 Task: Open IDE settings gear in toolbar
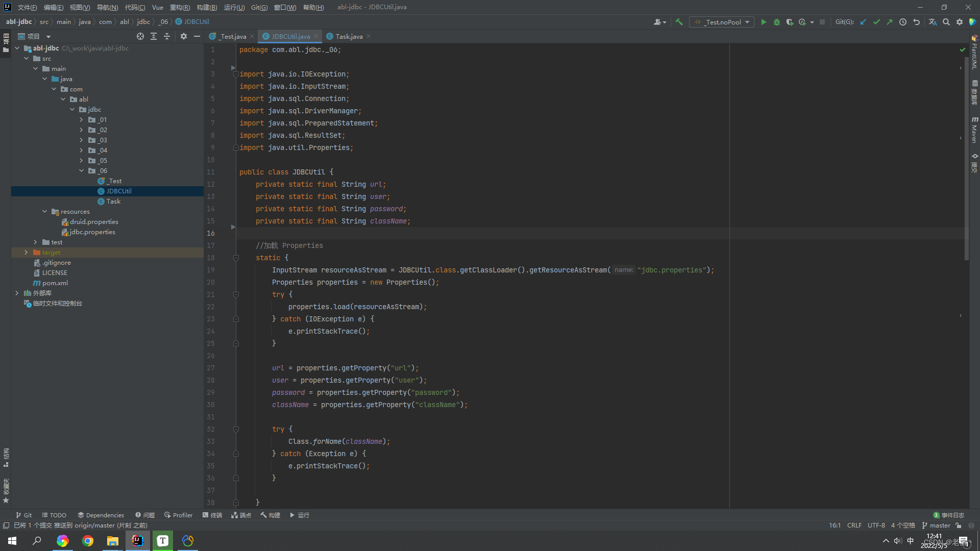pos(960,22)
